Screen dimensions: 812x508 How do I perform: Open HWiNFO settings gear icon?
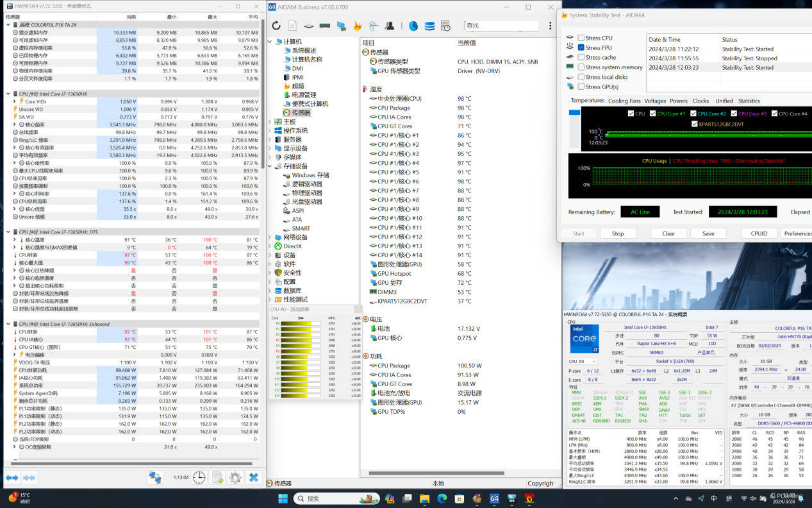tap(235, 477)
